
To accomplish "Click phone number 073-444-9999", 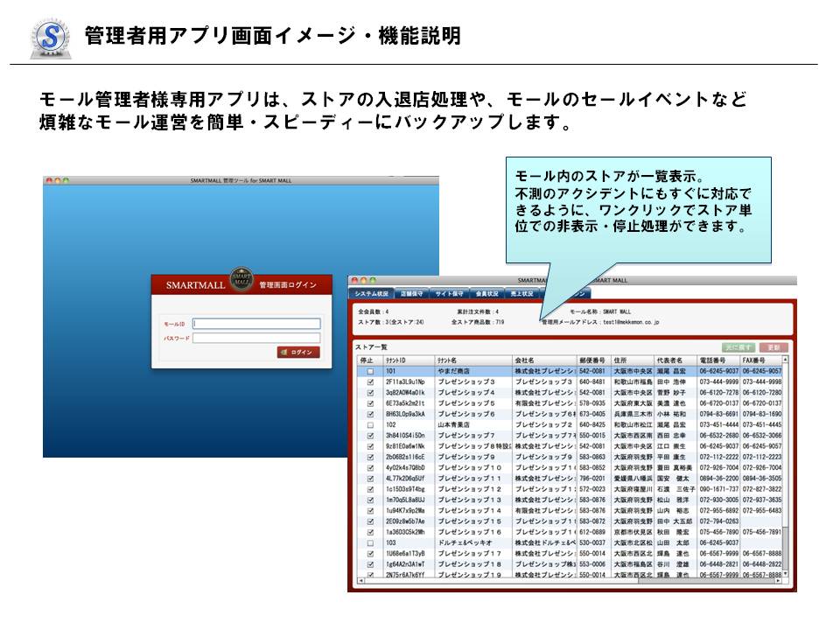I will tap(719, 382).
